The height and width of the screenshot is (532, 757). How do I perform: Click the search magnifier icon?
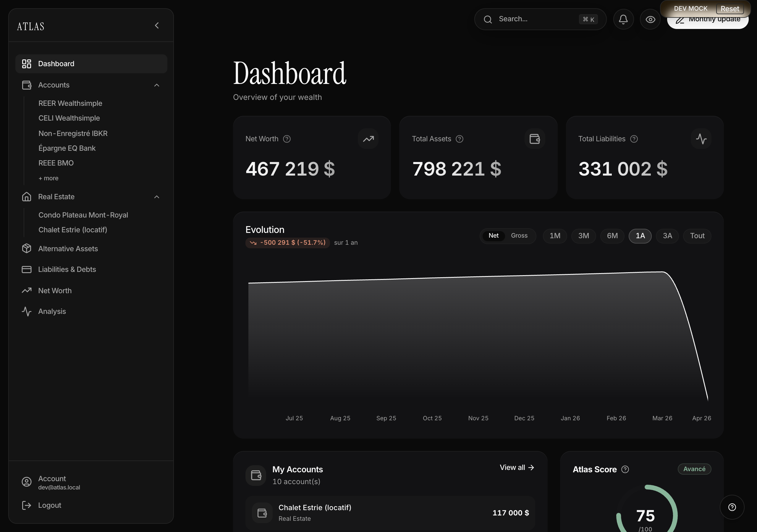488,20
